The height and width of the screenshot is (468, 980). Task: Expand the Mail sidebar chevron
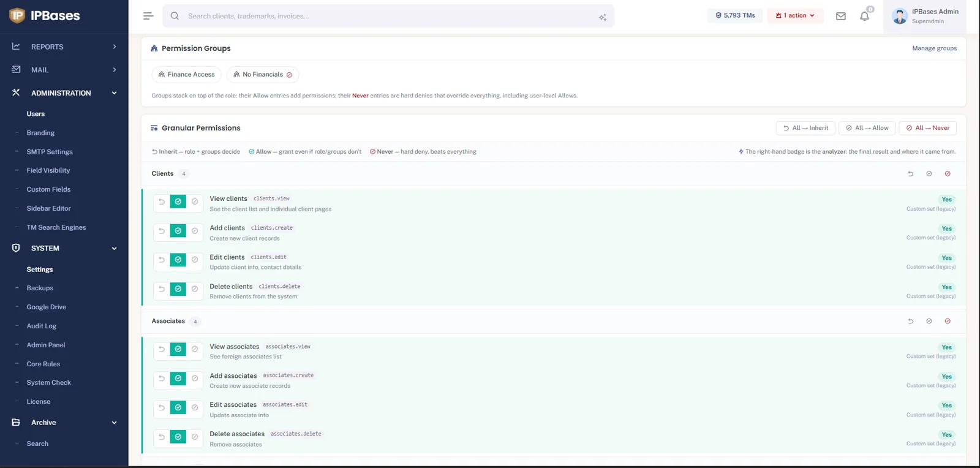(x=115, y=70)
